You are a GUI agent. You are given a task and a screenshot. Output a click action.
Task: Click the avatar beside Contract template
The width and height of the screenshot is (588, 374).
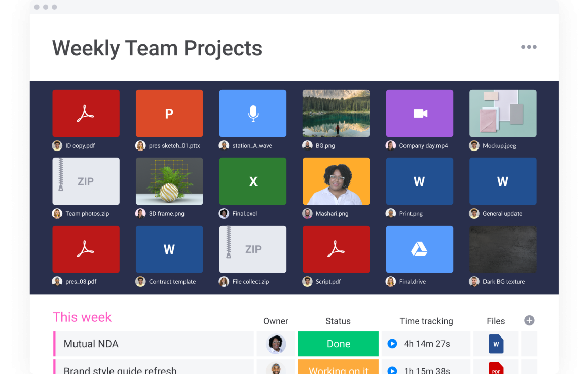tap(140, 281)
